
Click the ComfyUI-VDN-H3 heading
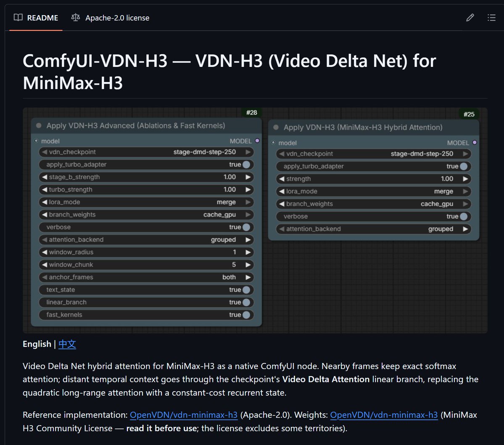230,72
